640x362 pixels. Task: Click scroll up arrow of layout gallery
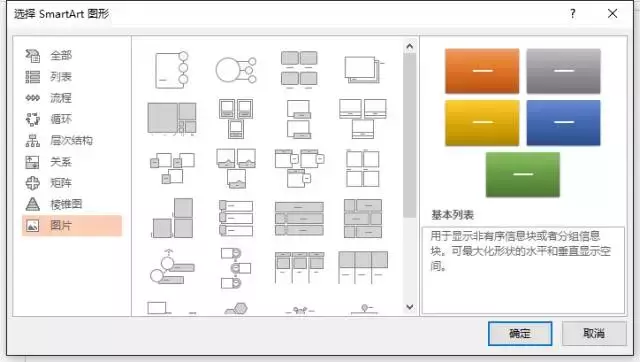tap(410, 47)
